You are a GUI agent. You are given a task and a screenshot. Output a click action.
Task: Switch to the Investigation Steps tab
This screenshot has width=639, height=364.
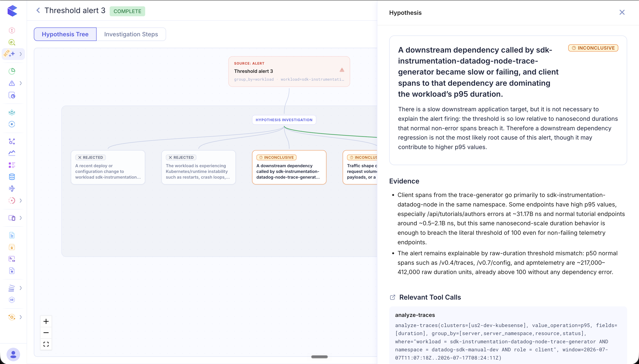click(x=131, y=34)
